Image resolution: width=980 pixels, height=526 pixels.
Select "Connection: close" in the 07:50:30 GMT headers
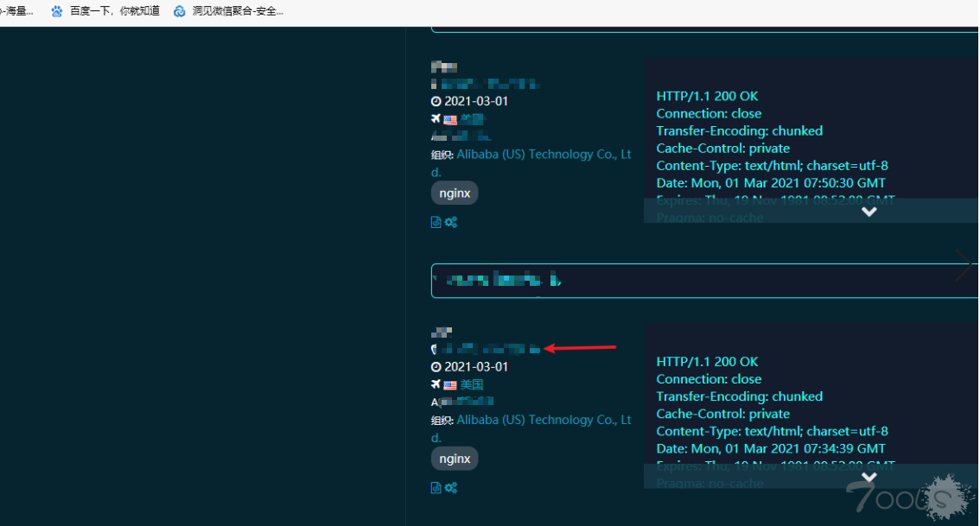709,114
